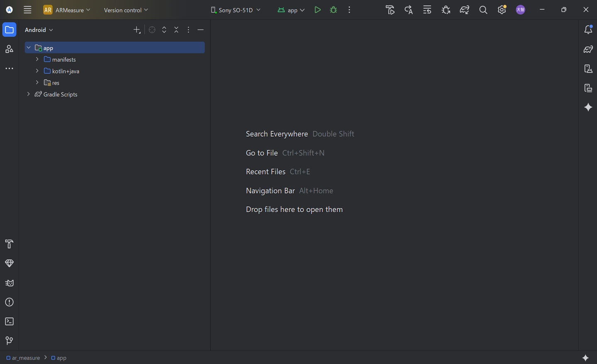This screenshot has height=364, width=597.
Task: Open the Logcat tool window
Action: 9,283
